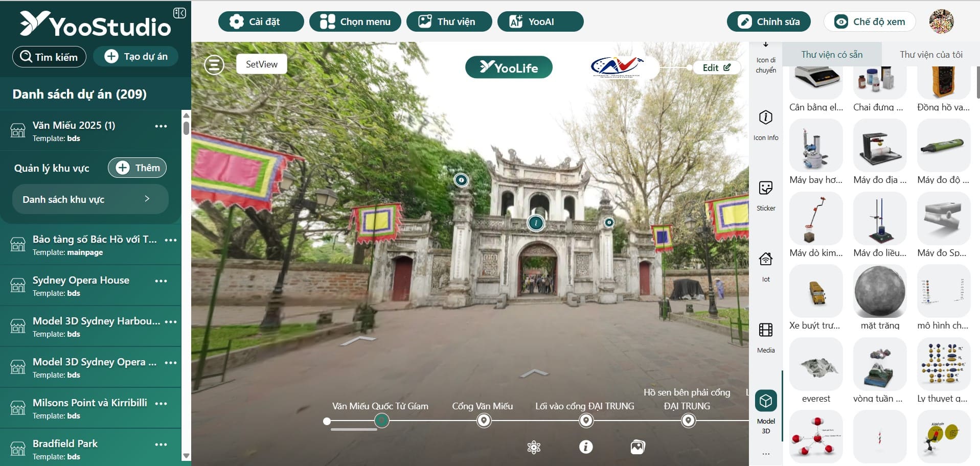Screen dimensions: 980x466
Task: Click Edit button next to logo
Action: 717,67
